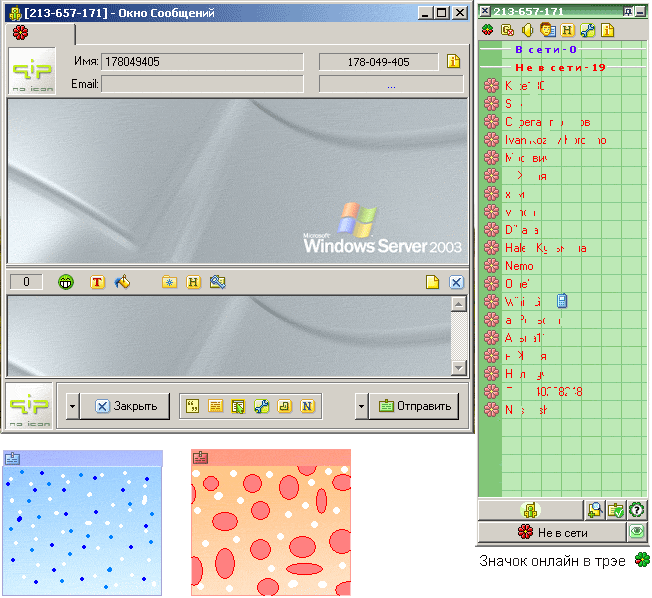This screenshot has width=652, height=598.
Task: Open dropdown arrow beside Закрыть button
Action: (x=72, y=406)
